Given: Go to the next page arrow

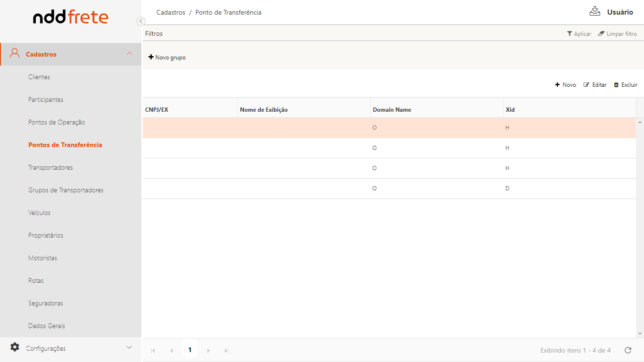Looking at the screenshot, I should pyautogui.click(x=208, y=350).
